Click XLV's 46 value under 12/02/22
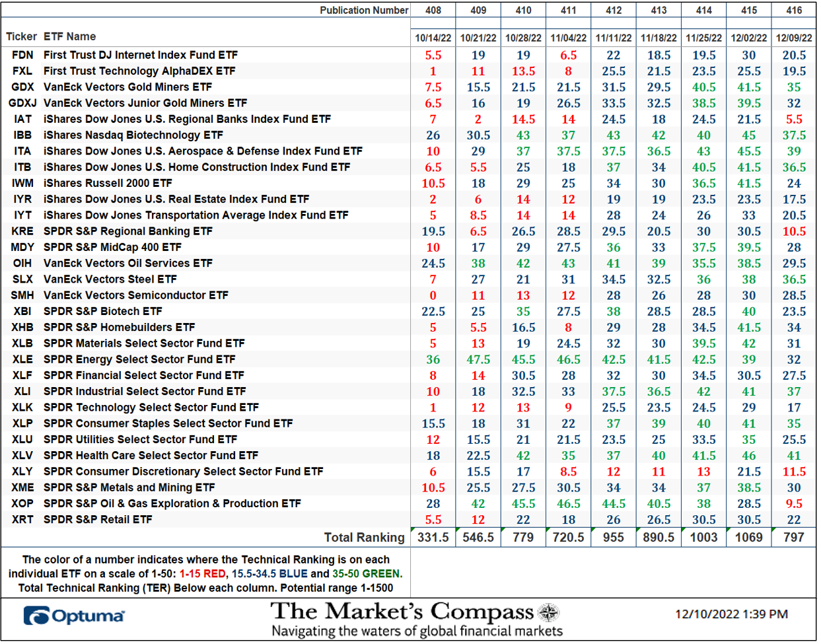 pos(749,455)
